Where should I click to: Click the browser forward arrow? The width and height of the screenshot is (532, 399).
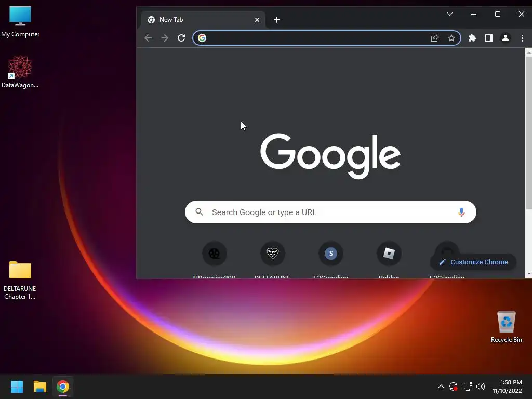(x=165, y=38)
